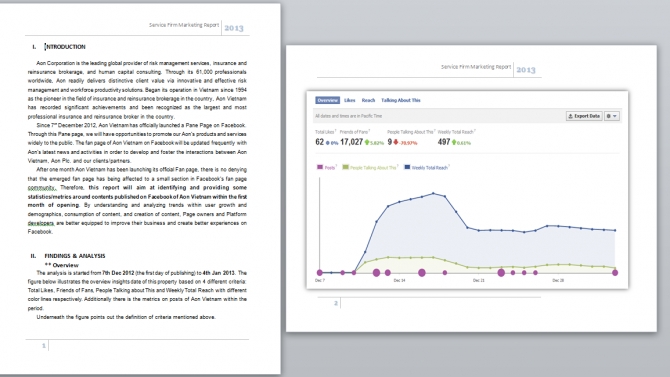Image resolution: width=670 pixels, height=377 pixels.
Task: Click the purple post marker above Dec 7
Action: pyautogui.click(x=320, y=273)
